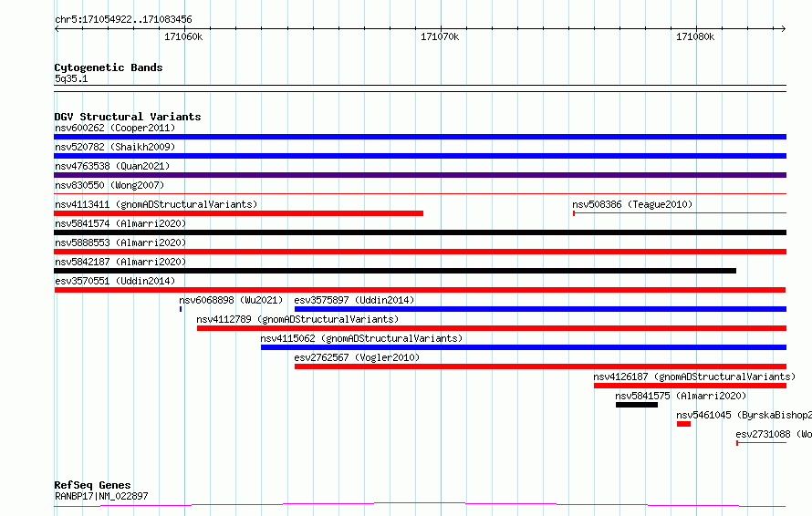Click the nsv4113411 gnomAD red bar
Image resolution: width=812 pixels, height=516 pixels.
pos(239,213)
